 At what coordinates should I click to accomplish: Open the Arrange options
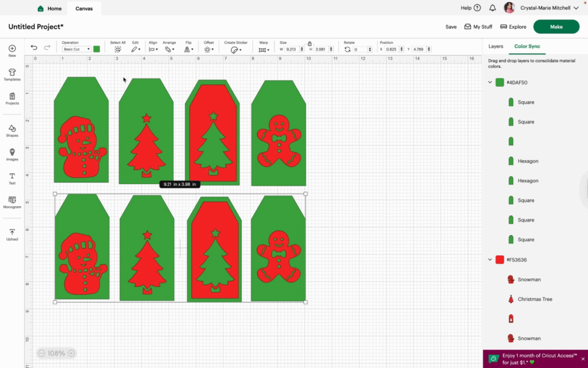[x=169, y=49]
